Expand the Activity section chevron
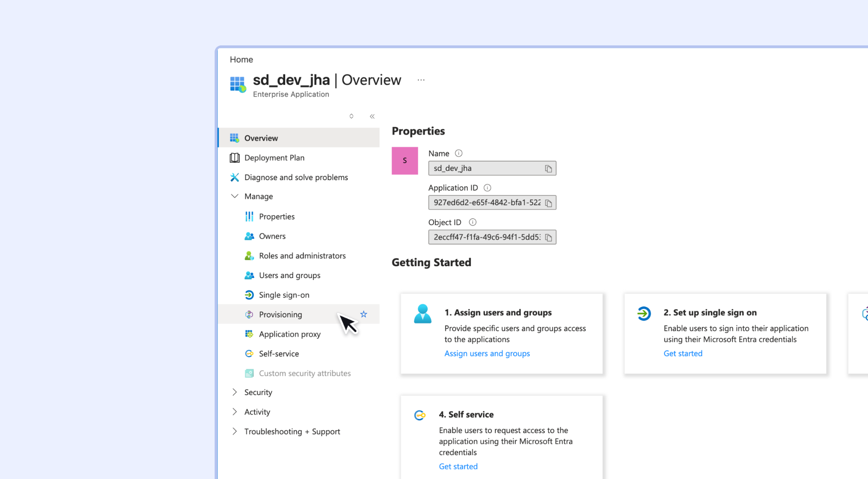This screenshot has width=868, height=479. (234, 412)
